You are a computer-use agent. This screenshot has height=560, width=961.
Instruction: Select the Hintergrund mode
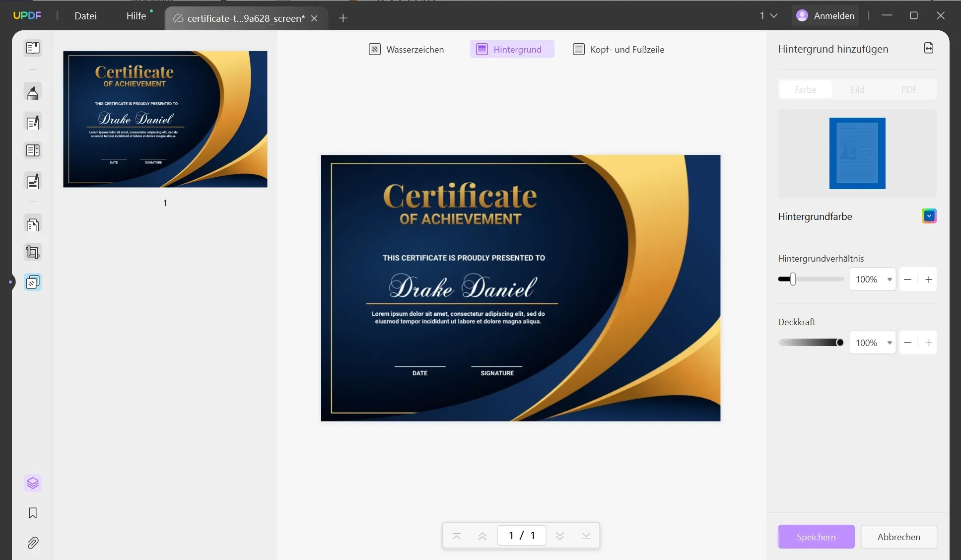(512, 49)
